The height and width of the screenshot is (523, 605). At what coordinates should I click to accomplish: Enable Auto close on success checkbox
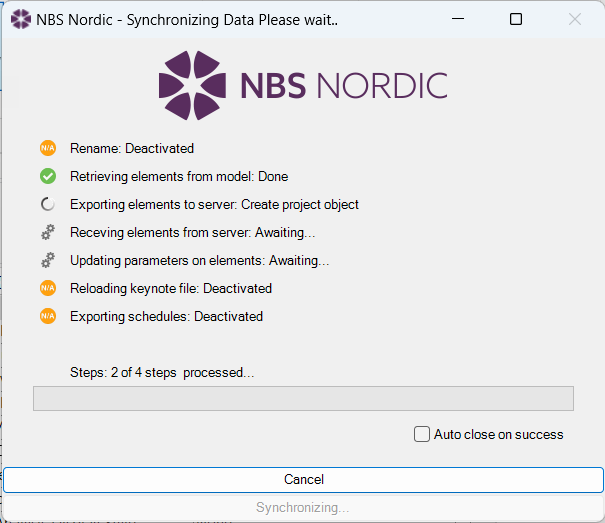coord(422,434)
